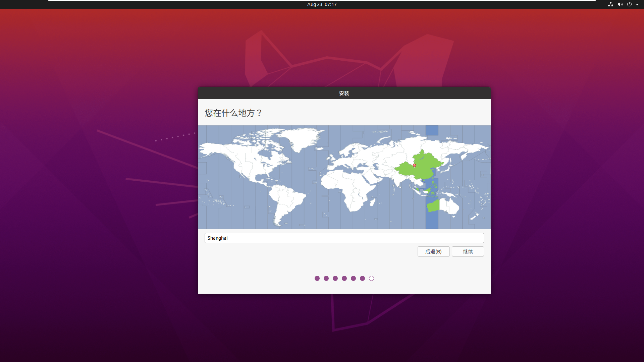644x362 pixels.
Task: Click the green Western Australia region
Action: (x=433, y=205)
